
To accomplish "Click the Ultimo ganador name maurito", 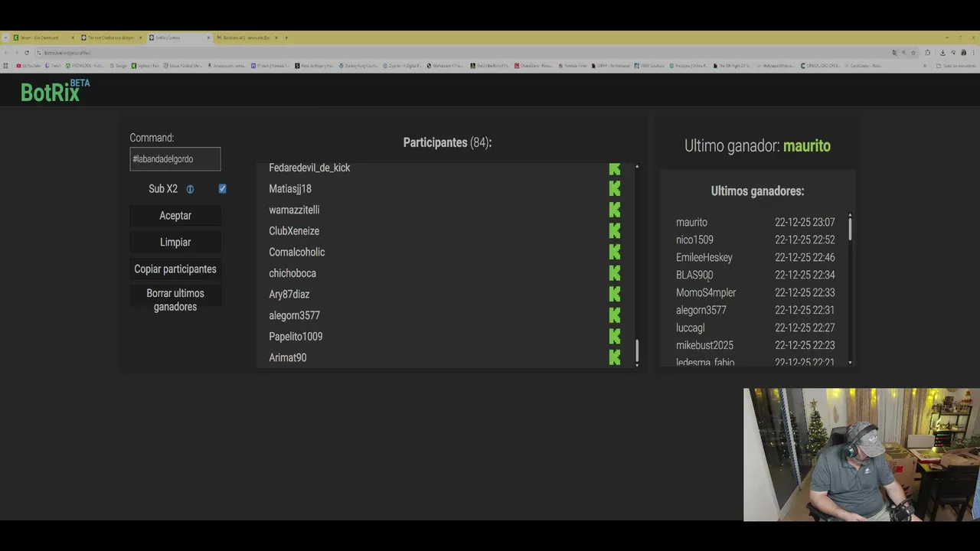I will tap(806, 145).
